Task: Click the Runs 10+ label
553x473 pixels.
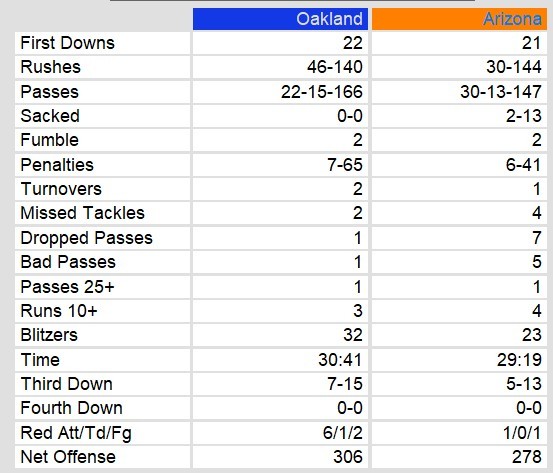Action: click(59, 311)
